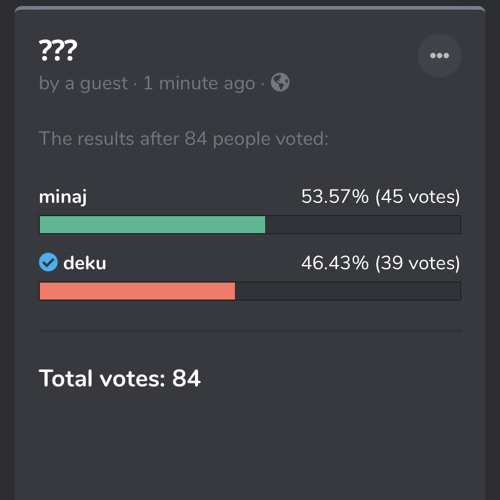Viewport: 500px width, 500px height.
Task: Click '46.43% (39 votes)' result text
Action: pyautogui.click(x=381, y=263)
